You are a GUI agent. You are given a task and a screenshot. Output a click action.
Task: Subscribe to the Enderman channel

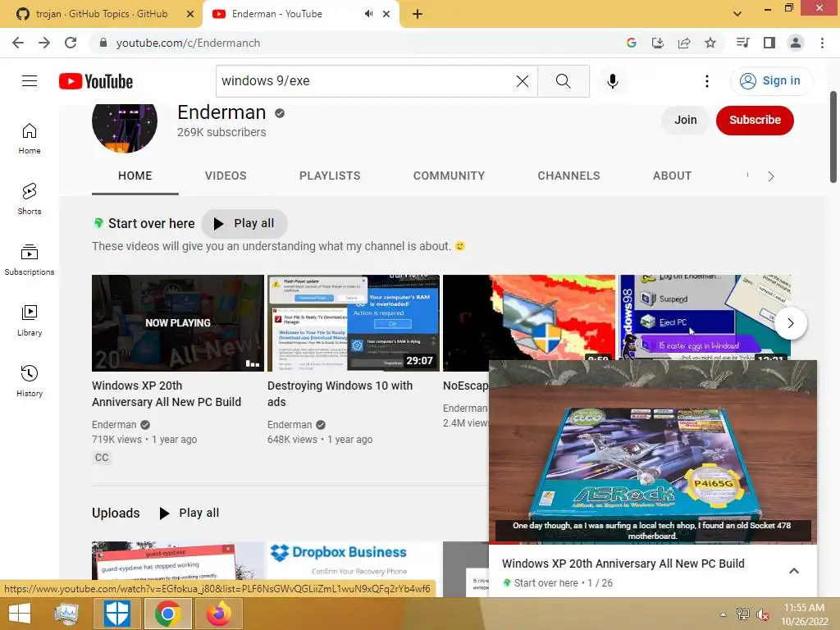[755, 120]
